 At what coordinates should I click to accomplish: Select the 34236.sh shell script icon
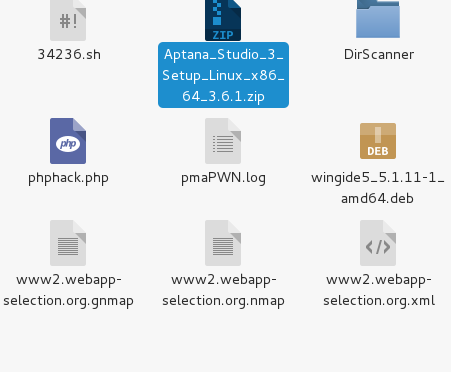pos(68,20)
